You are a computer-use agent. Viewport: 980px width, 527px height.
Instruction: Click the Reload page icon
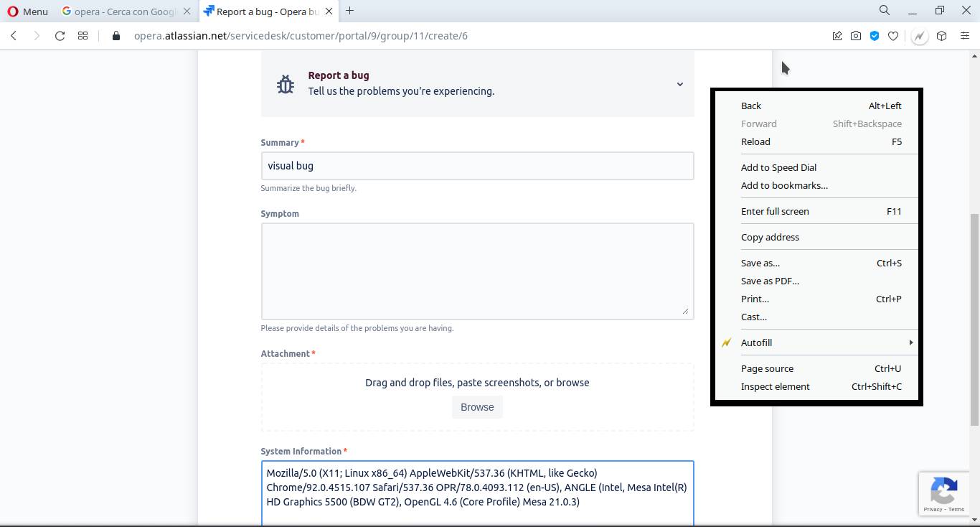coord(60,36)
